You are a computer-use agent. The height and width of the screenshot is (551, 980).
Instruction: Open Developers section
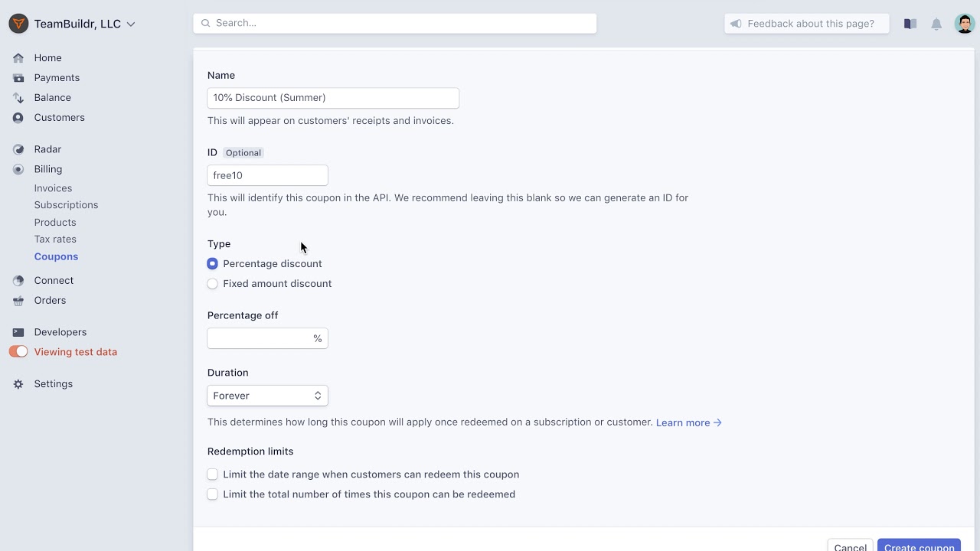tap(60, 332)
